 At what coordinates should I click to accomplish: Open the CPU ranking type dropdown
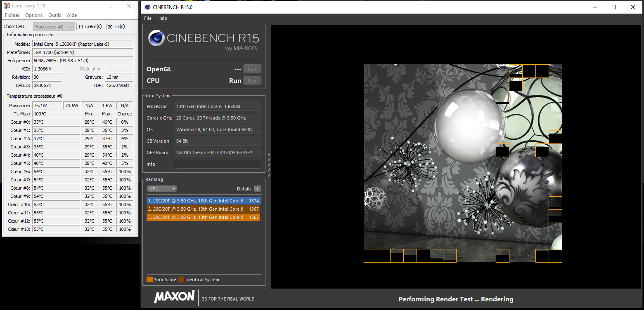point(162,189)
